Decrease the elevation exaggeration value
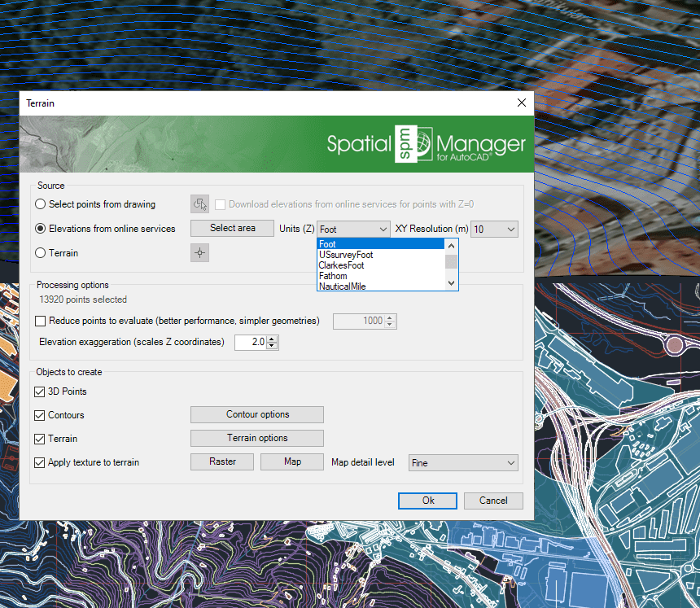 [273, 346]
